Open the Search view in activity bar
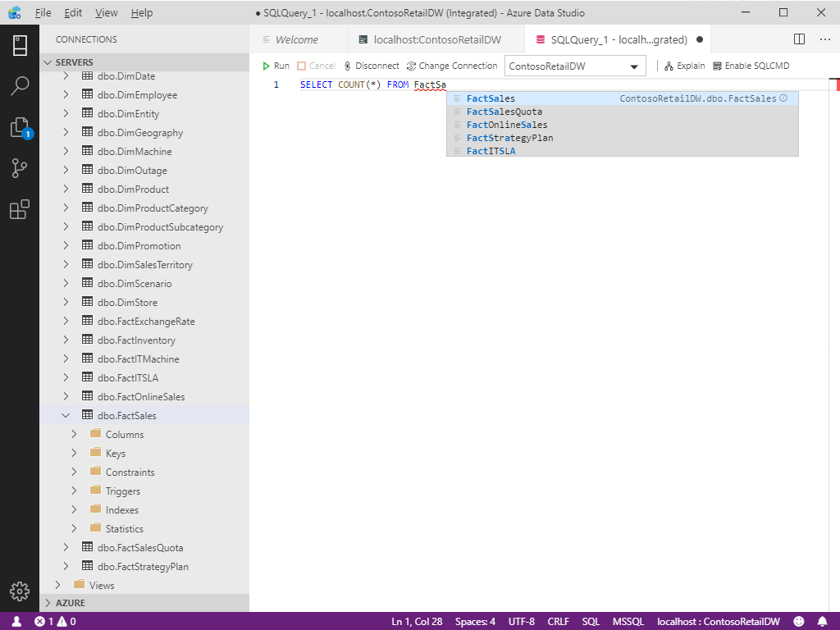This screenshot has height=630, width=840. point(20,86)
